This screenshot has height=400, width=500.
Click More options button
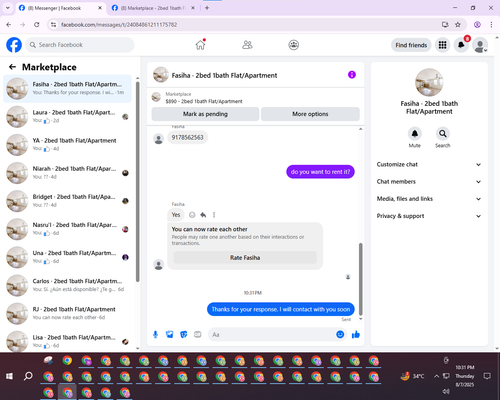tap(310, 114)
